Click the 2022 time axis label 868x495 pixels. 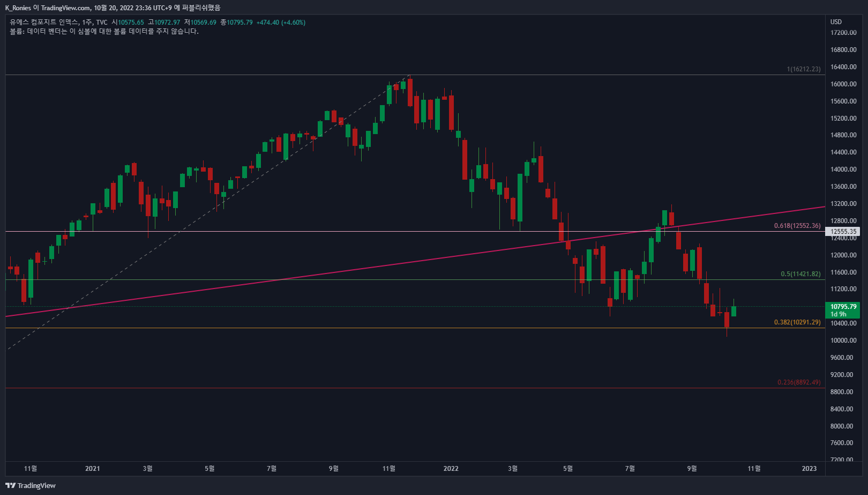pyautogui.click(x=451, y=469)
